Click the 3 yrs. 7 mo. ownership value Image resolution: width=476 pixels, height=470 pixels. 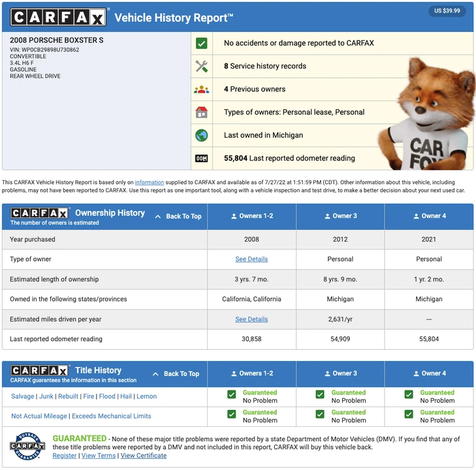pyautogui.click(x=251, y=279)
